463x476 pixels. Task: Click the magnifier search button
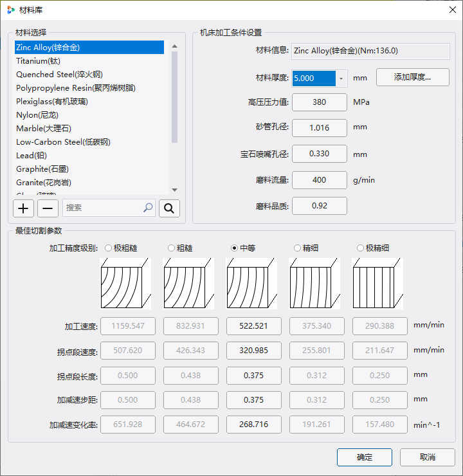point(169,208)
